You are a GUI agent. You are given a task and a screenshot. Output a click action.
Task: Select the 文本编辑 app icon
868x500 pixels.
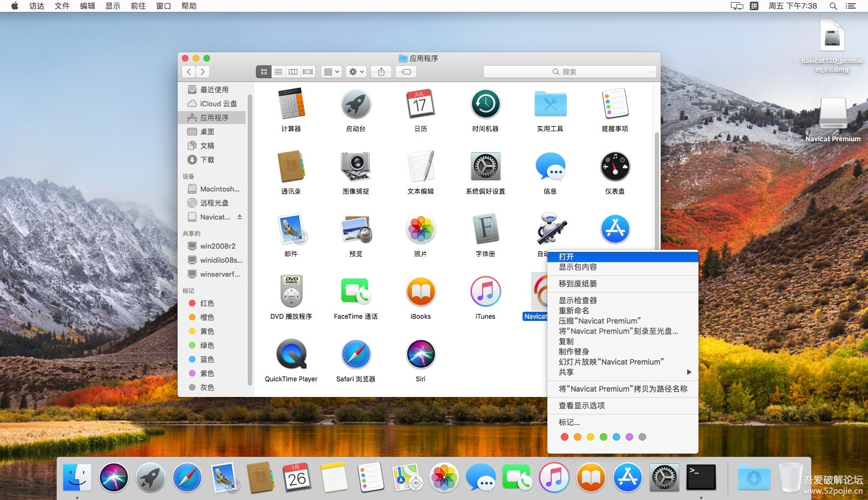point(421,166)
